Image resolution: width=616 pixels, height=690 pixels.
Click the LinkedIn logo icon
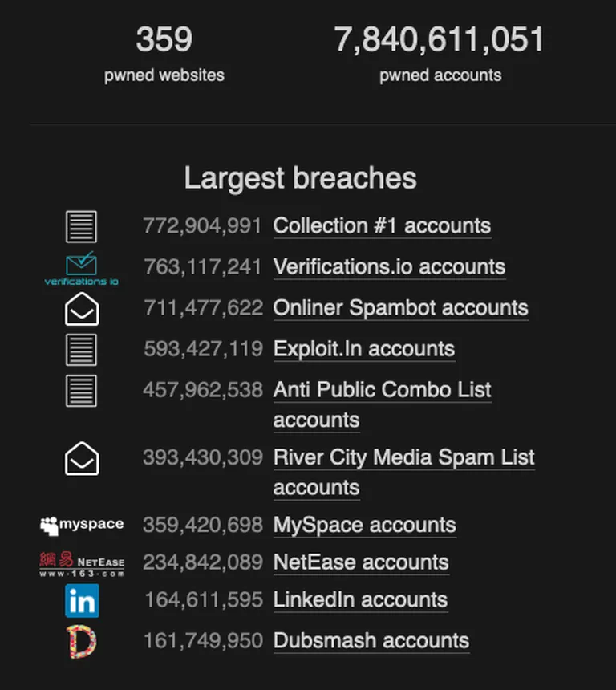82,601
